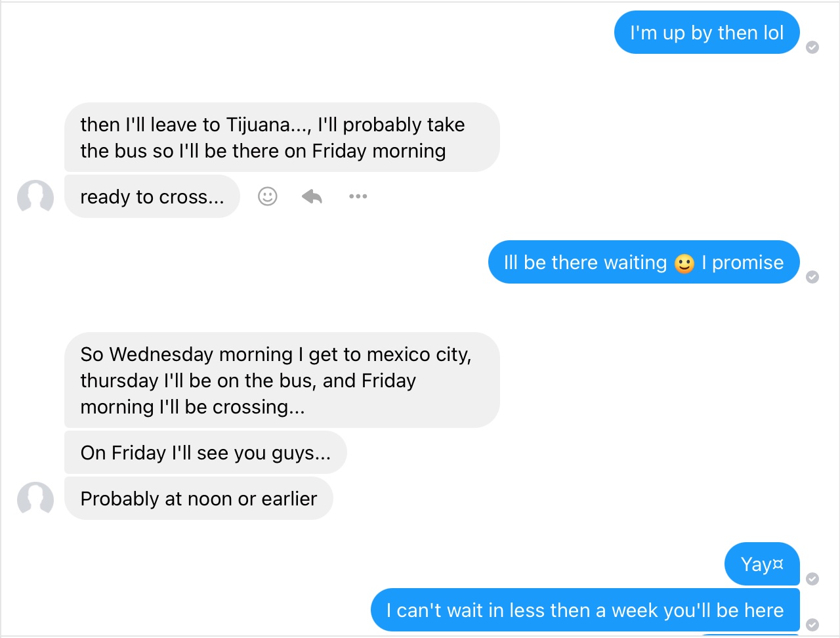Click the smiley emoji inside blue message

(x=684, y=263)
